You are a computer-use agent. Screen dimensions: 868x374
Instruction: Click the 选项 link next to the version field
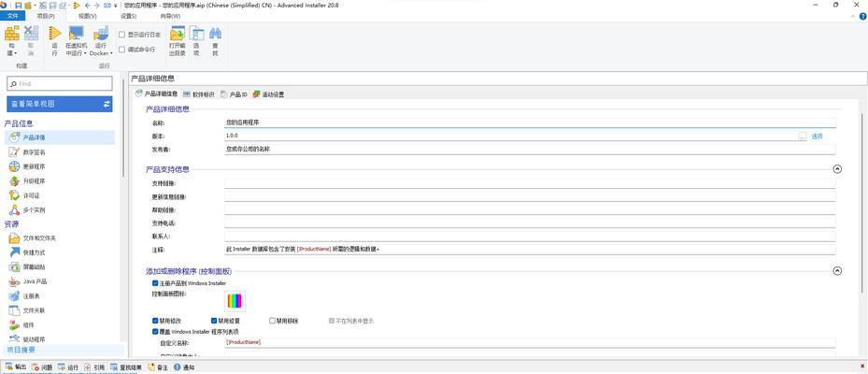(817, 137)
